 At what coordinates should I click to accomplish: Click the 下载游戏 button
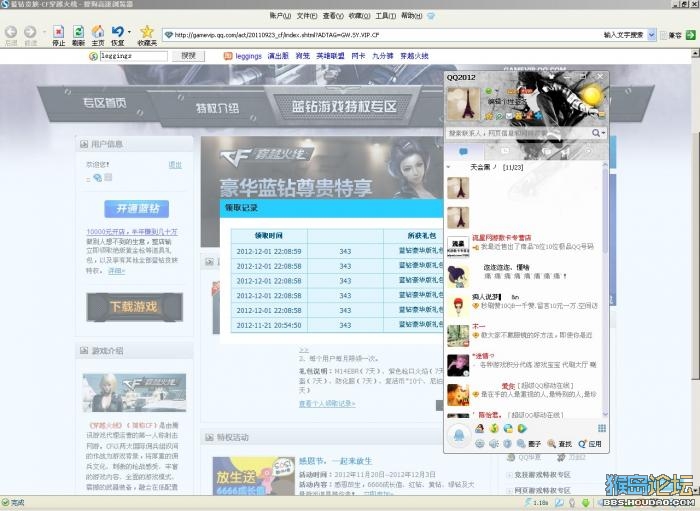click(135, 307)
